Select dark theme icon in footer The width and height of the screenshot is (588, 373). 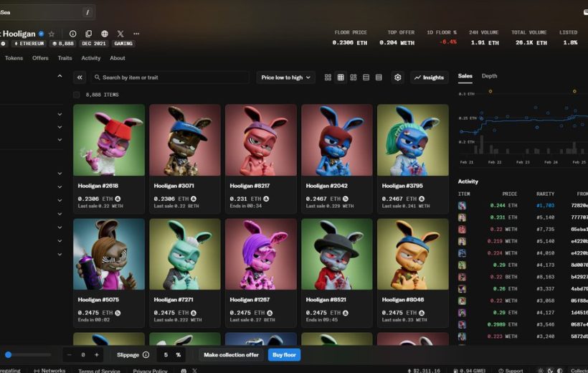(x=550, y=370)
